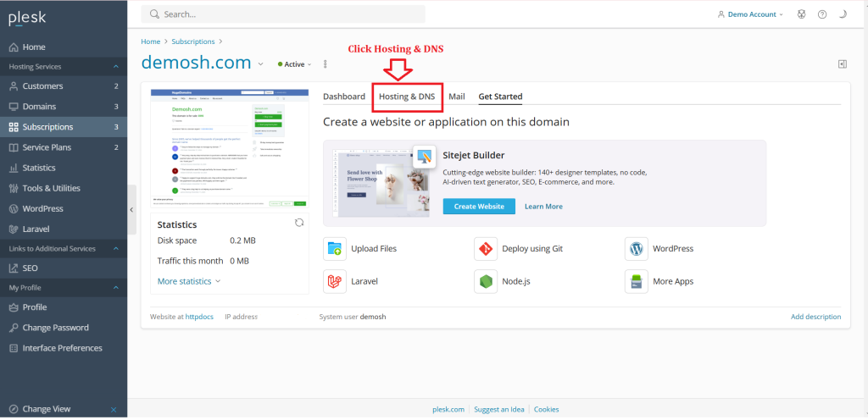
Task: Click the Subscriptions grid icon
Action: [x=14, y=127]
